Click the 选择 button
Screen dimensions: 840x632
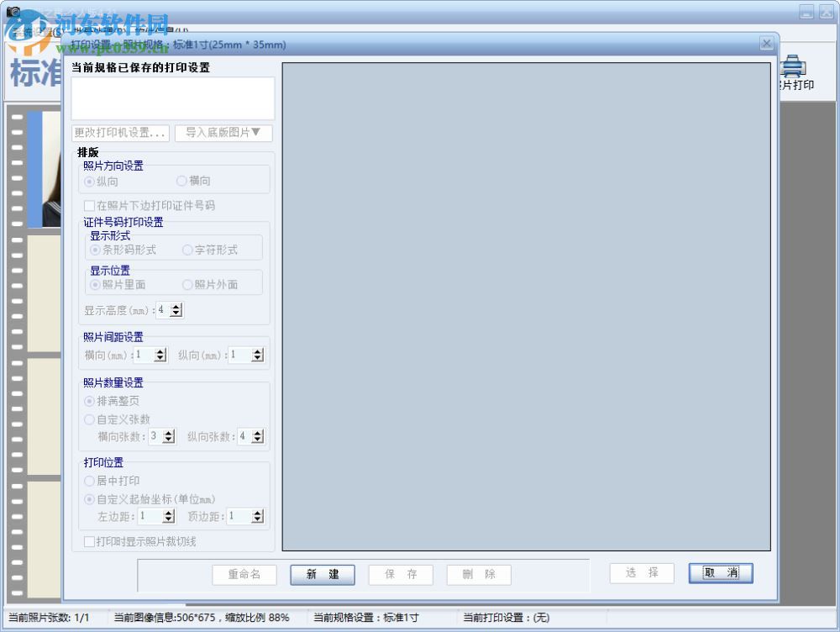pos(642,573)
